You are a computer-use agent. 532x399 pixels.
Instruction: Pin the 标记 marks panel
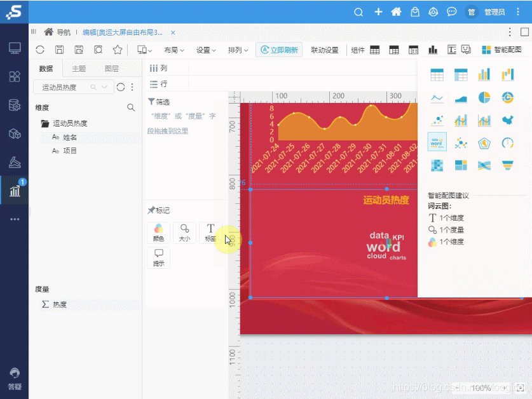click(151, 210)
